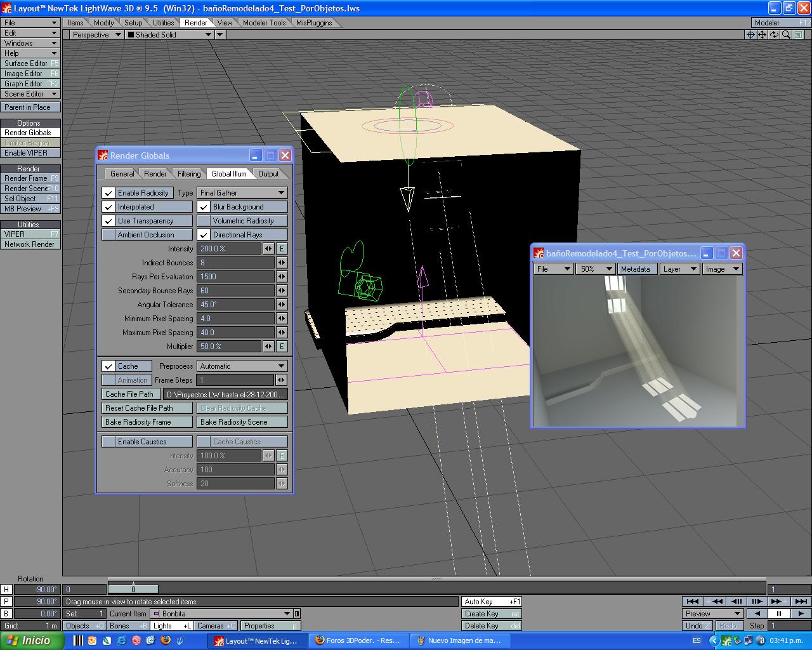Open the Perspective view type dropdown

pyautogui.click(x=96, y=35)
